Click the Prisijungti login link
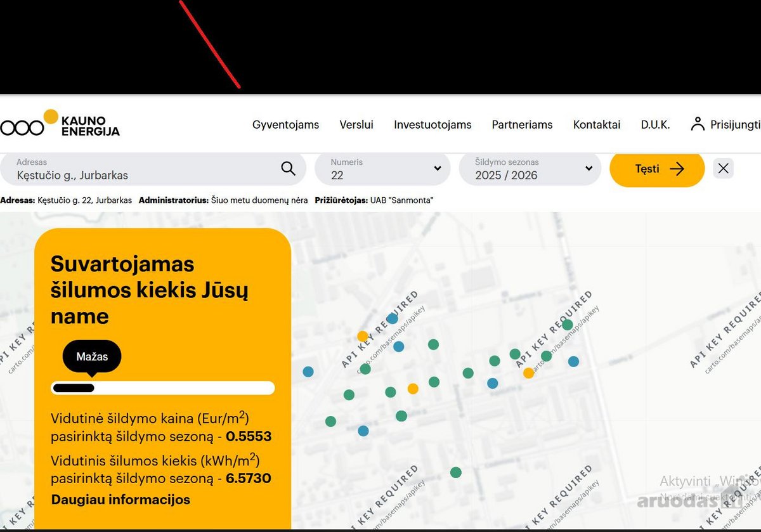This screenshot has width=761, height=532. [x=735, y=125]
